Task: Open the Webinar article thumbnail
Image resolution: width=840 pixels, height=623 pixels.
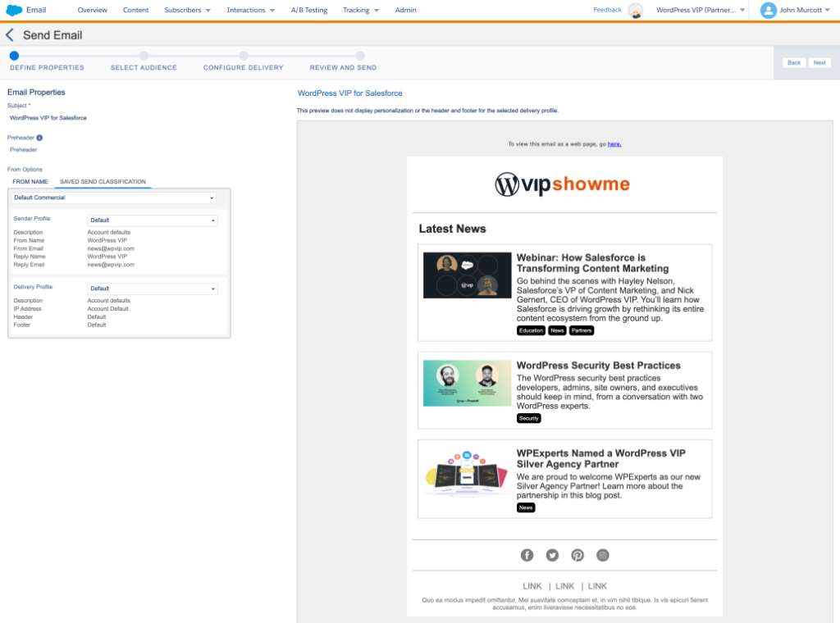Action: (x=467, y=275)
